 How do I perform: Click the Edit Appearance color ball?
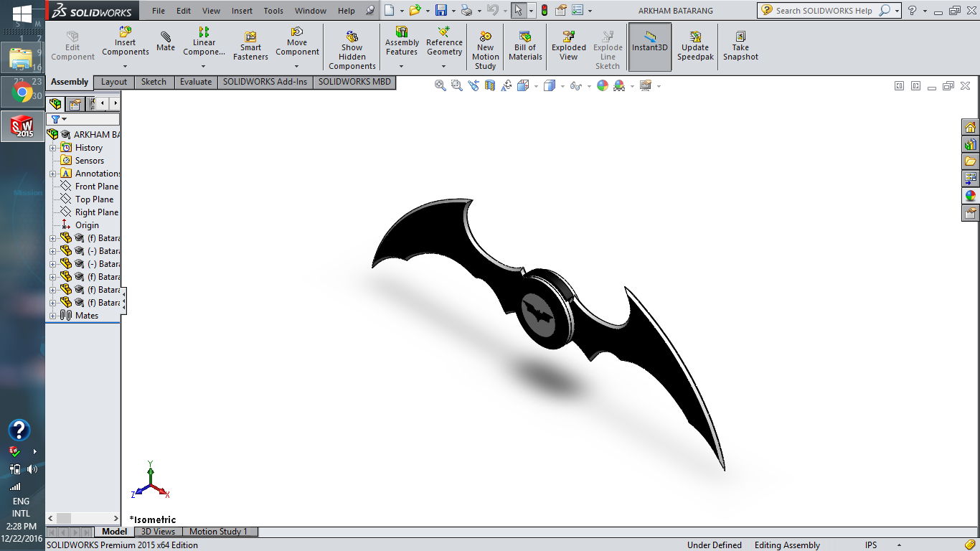[x=603, y=85]
